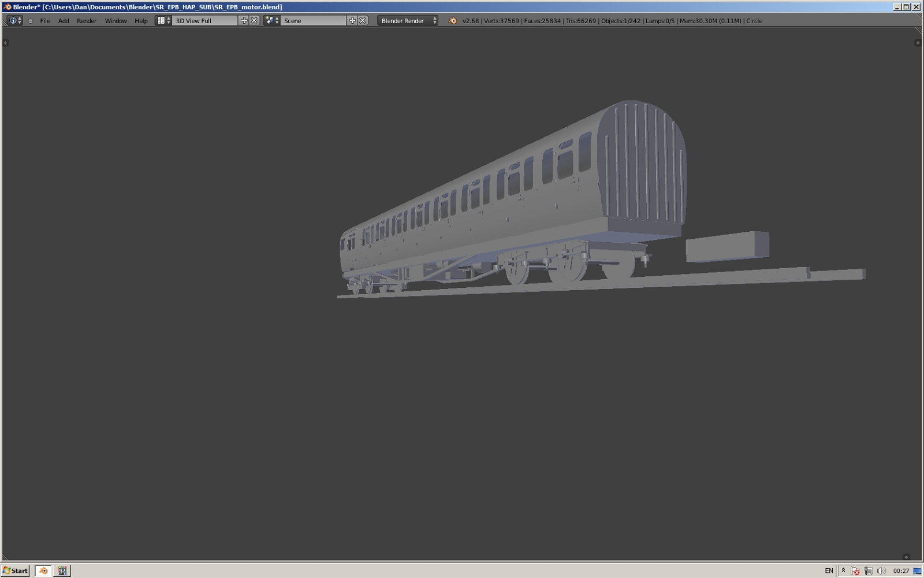Expand the Blender Render engine dropdown

coord(408,21)
